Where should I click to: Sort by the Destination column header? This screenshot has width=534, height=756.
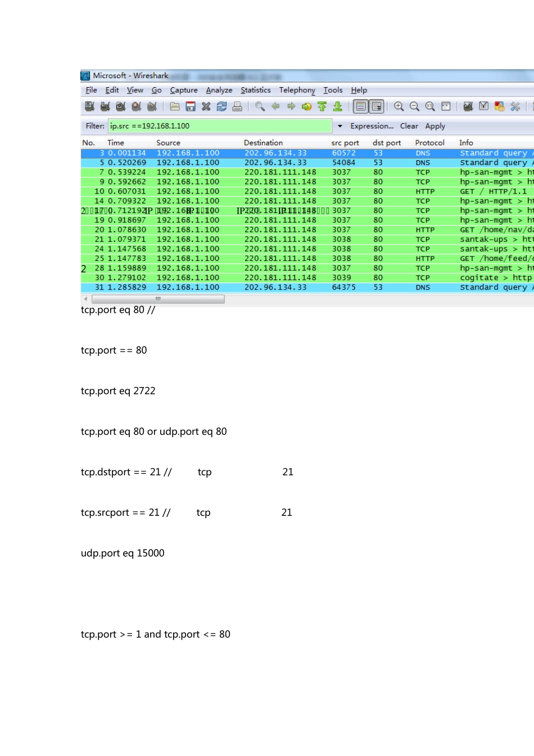[x=264, y=143]
